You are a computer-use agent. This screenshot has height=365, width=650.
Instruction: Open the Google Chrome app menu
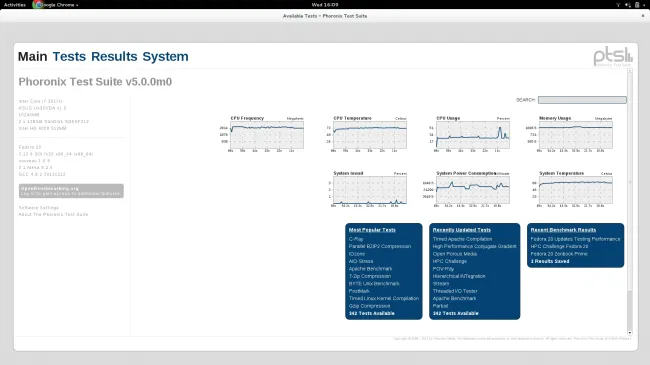[56, 5]
